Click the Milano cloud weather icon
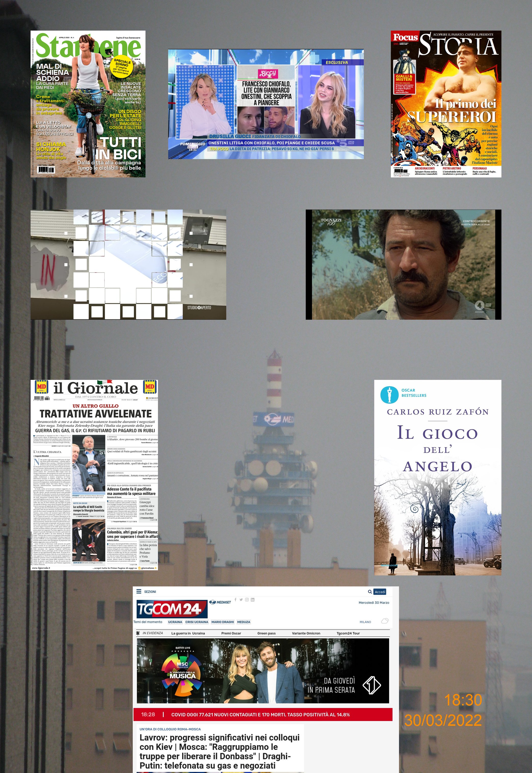This screenshot has height=773, width=532. tap(385, 621)
